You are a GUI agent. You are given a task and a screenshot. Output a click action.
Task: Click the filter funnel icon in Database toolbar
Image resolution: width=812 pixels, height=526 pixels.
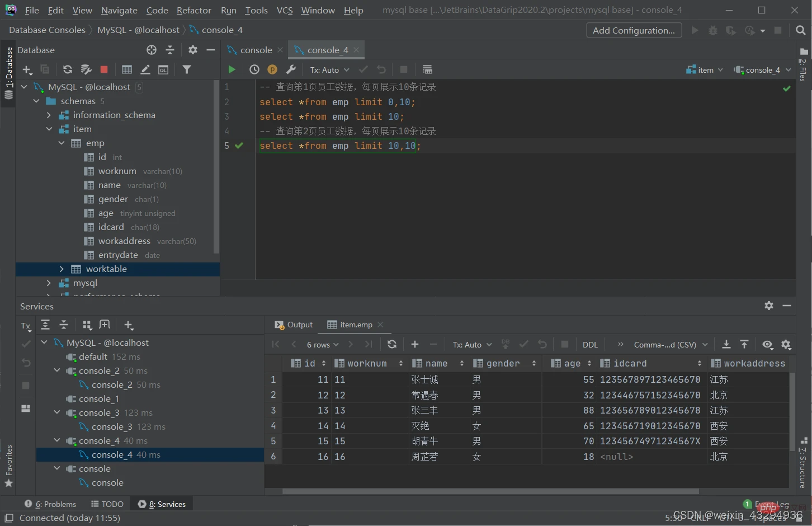(x=187, y=69)
